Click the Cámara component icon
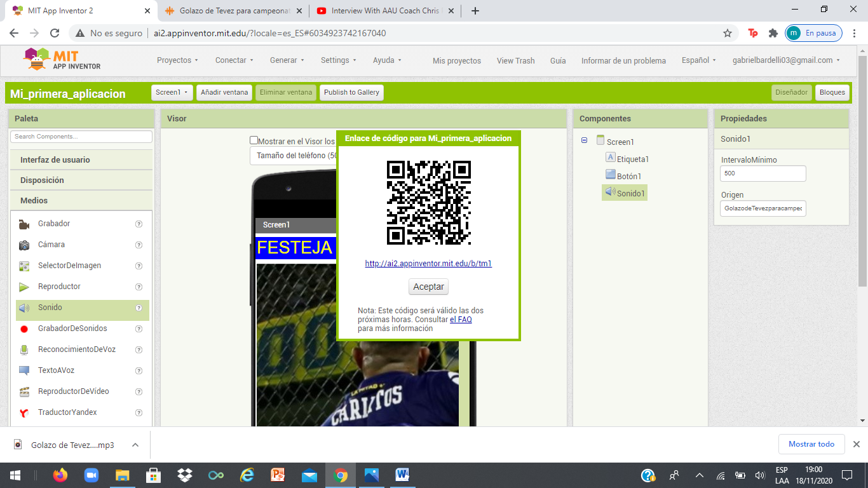The width and height of the screenshot is (868, 488). coord(24,245)
